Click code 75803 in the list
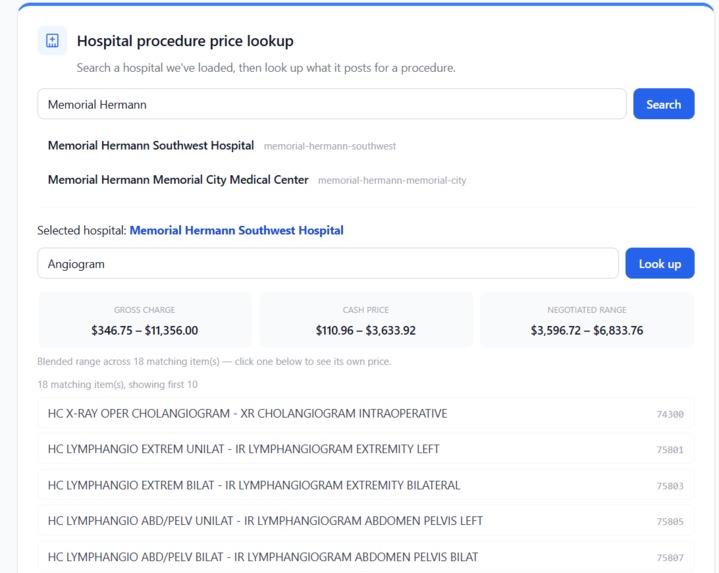The width and height of the screenshot is (719, 573). tap(670, 486)
